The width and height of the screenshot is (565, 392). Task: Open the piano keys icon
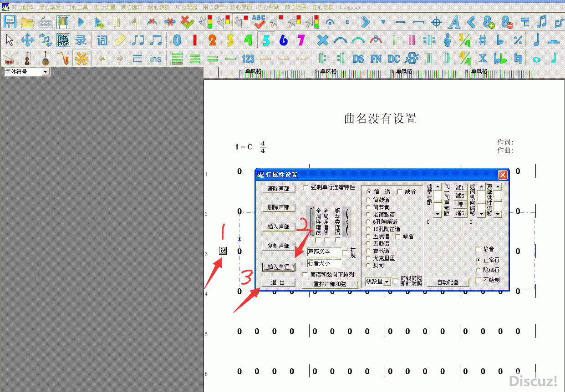(x=63, y=21)
